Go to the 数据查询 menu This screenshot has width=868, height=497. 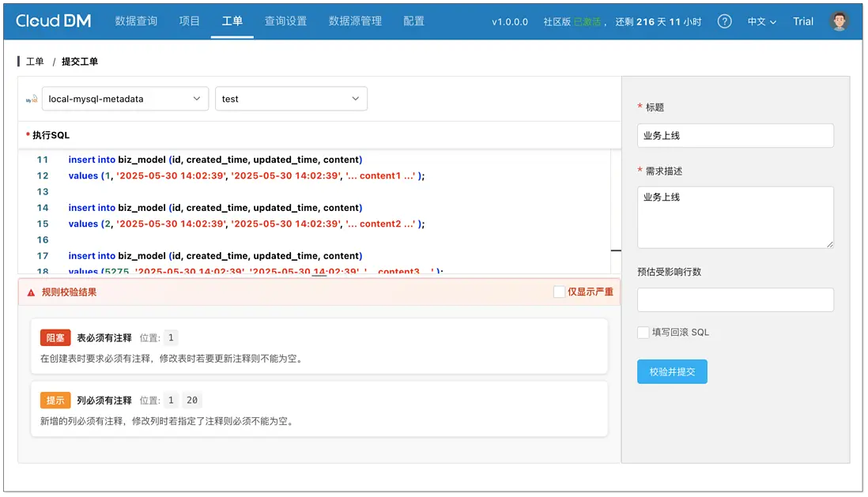coord(136,21)
